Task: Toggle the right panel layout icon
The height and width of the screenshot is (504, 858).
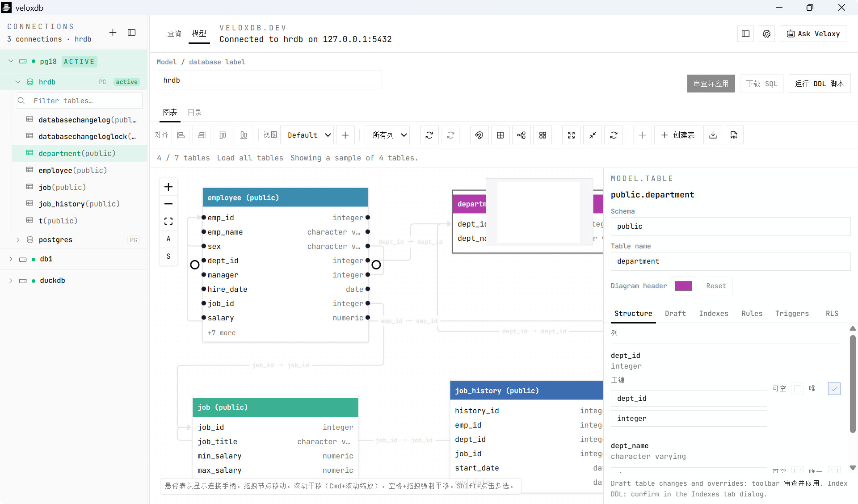Action: pyautogui.click(x=746, y=34)
